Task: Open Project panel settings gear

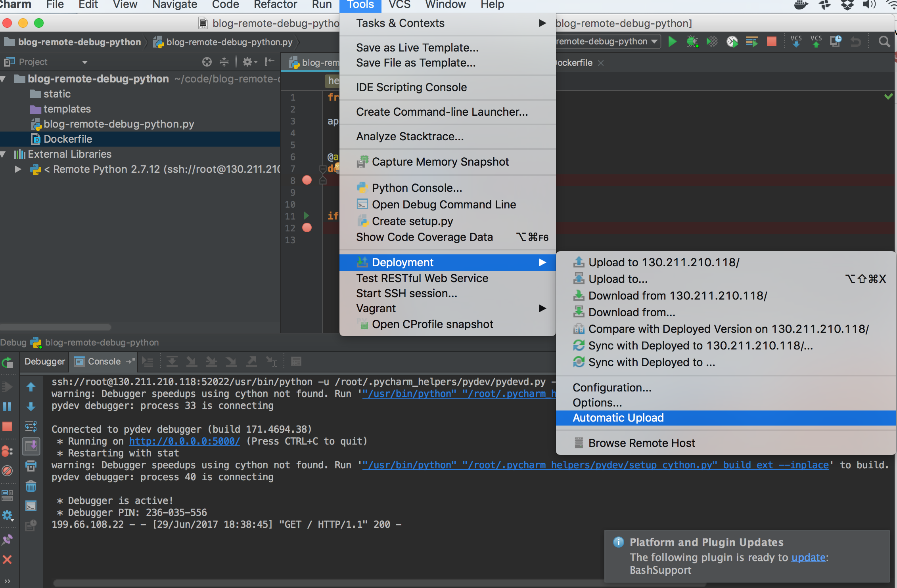Action: pyautogui.click(x=249, y=62)
